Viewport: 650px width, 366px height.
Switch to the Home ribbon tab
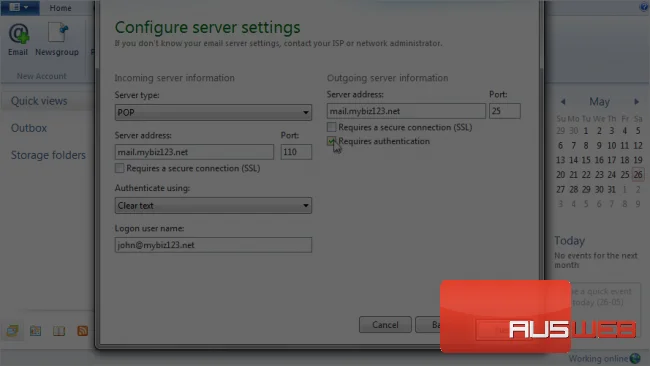pyautogui.click(x=61, y=8)
